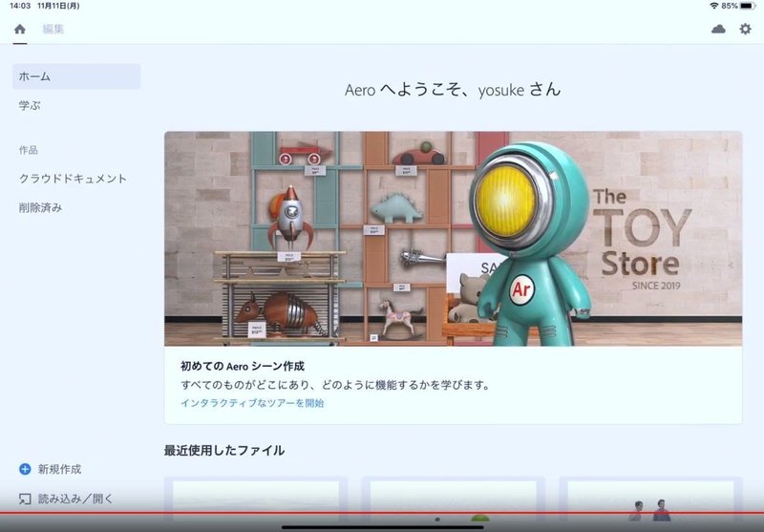Open the cloud sync icon

pyautogui.click(x=718, y=30)
